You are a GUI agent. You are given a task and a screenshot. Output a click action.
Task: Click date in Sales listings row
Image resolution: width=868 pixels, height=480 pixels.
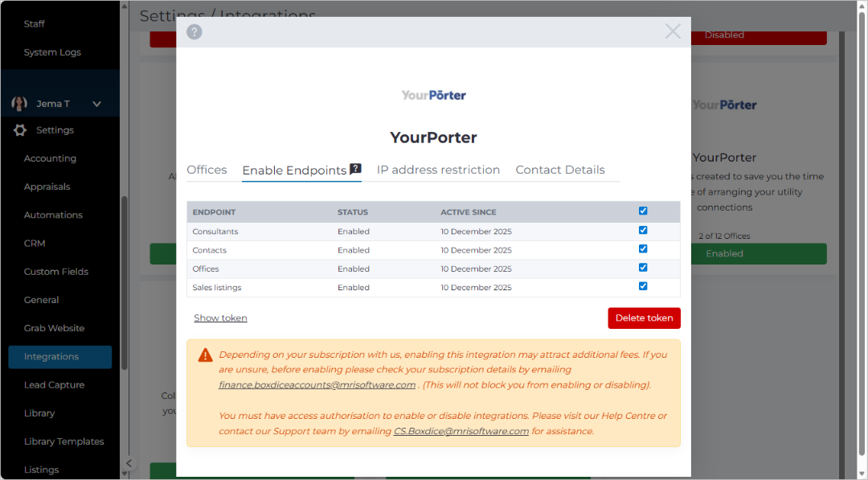[x=476, y=288]
